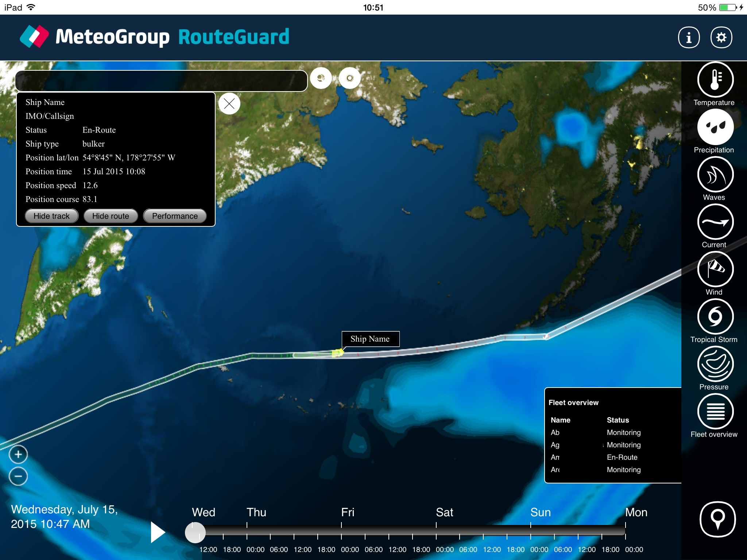Open the Temperature layer
747x560 pixels.
[x=715, y=80]
